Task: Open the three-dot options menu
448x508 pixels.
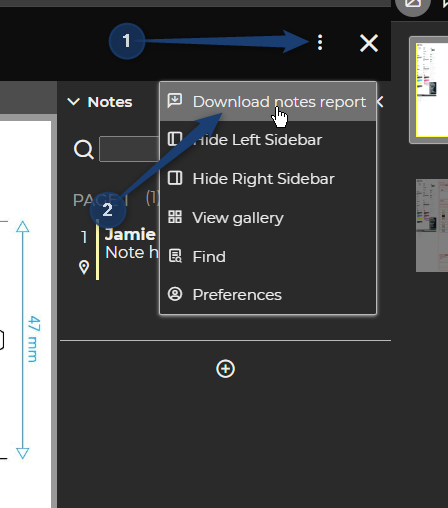Action: click(x=320, y=42)
